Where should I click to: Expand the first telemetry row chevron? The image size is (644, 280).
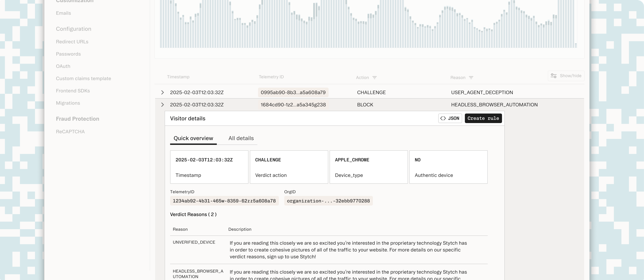pyautogui.click(x=162, y=92)
